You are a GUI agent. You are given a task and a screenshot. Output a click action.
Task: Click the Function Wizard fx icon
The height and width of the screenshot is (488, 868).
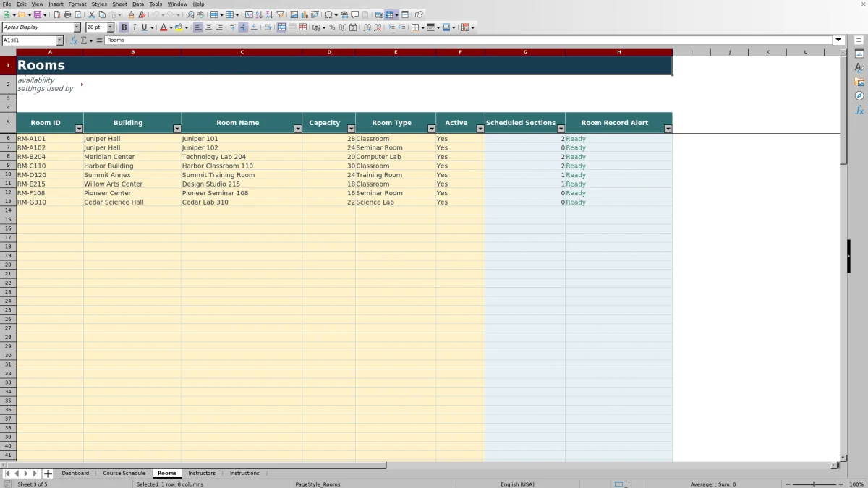pos(74,40)
